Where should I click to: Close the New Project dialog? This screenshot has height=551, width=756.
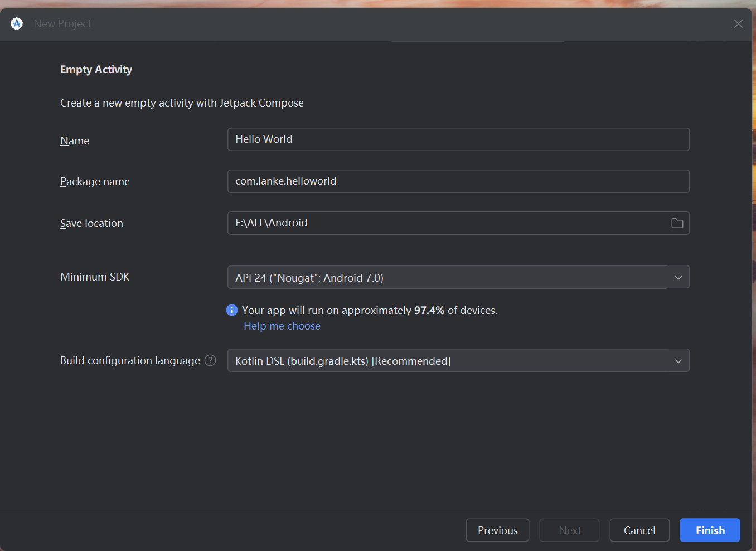tap(738, 23)
